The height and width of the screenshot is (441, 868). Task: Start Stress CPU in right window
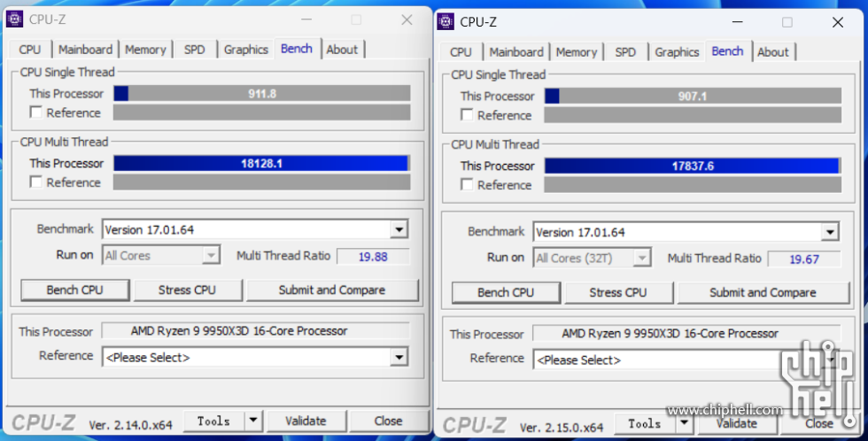click(x=618, y=292)
